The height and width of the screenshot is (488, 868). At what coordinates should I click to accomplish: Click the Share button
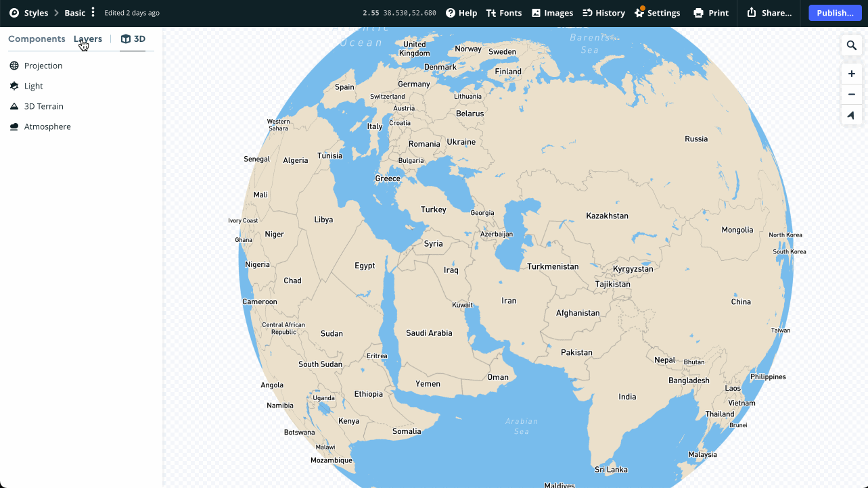[x=769, y=13]
